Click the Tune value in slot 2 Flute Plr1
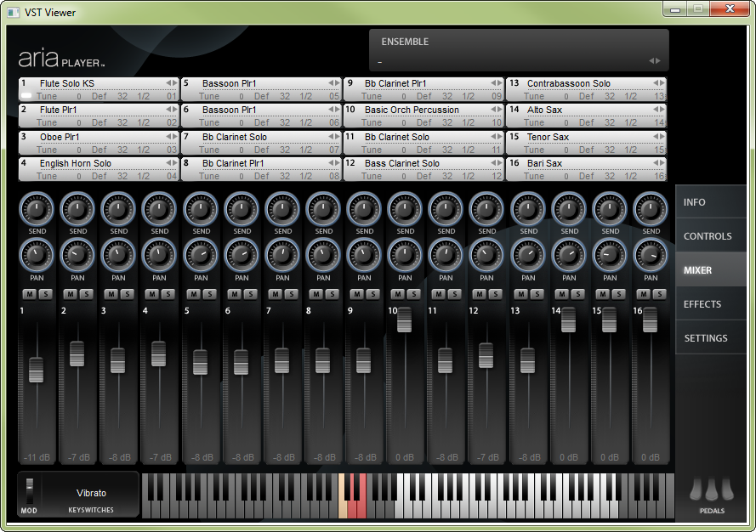 [79, 123]
